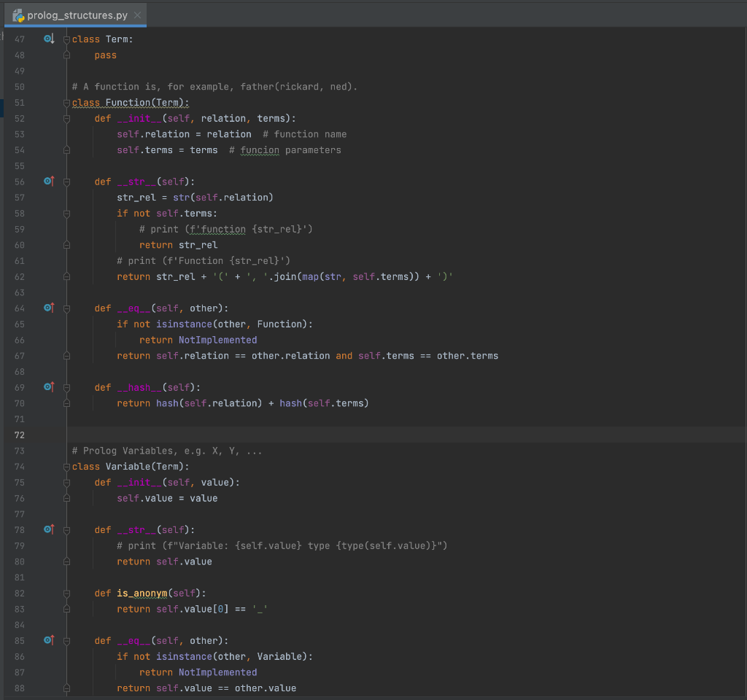This screenshot has height=700, width=747.
Task: Click the override gutter icon beside line 78 __str__
Action: 49,529
